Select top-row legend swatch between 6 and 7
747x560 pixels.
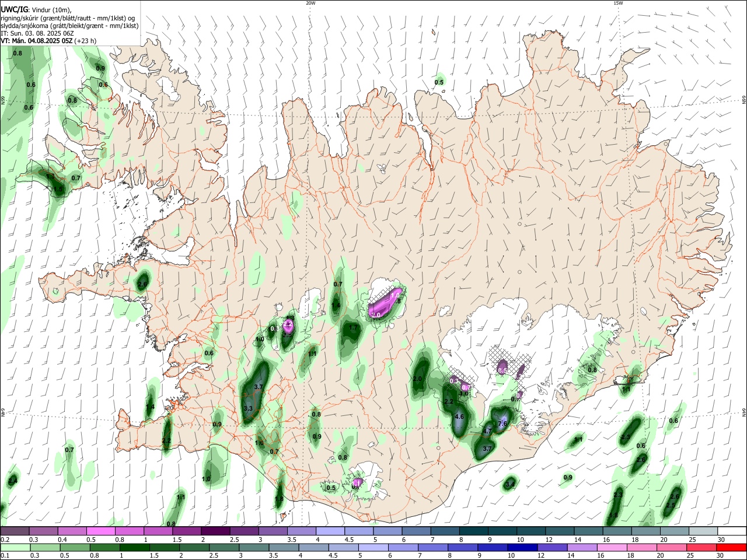coord(416,531)
